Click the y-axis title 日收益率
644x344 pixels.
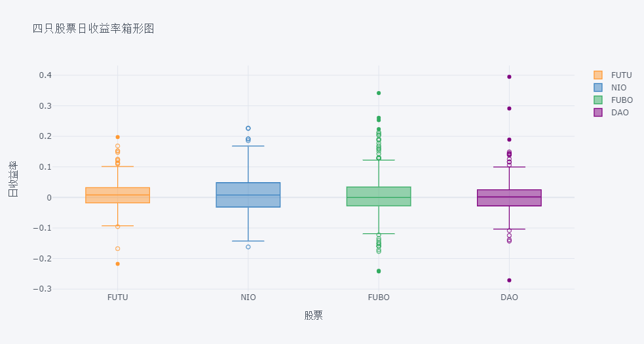pos(13,179)
